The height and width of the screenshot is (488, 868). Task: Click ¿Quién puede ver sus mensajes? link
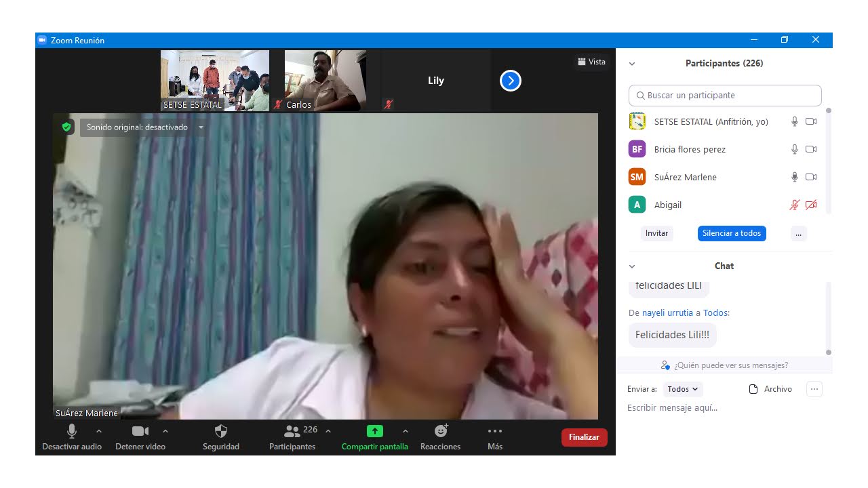[725, 365]
